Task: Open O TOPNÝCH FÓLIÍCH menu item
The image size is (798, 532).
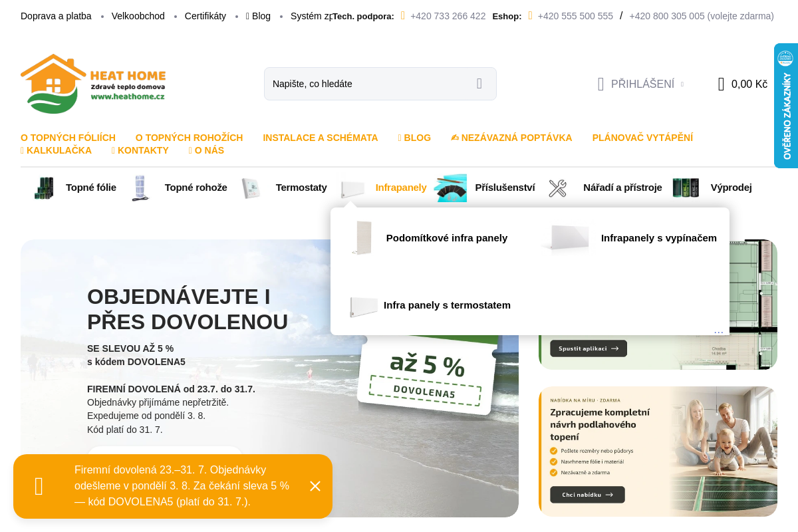Action: [x=68, y=138]
